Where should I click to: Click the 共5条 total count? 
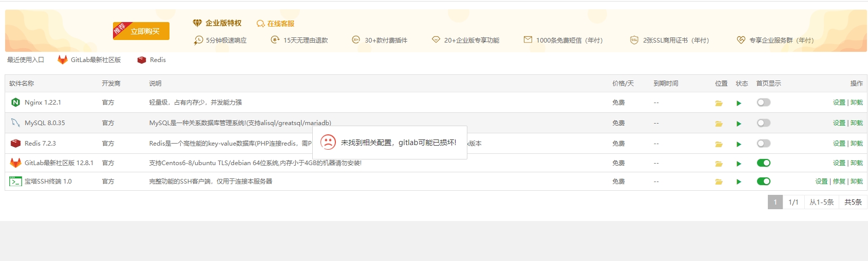click(x=853, y=202)
